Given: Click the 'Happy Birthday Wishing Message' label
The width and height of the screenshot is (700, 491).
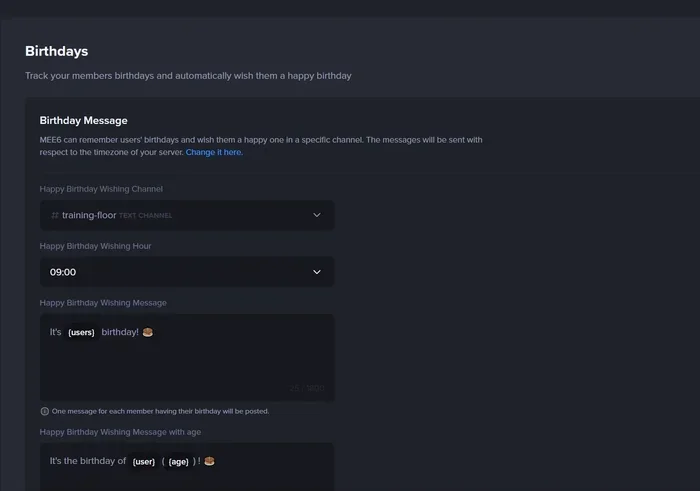Looking at the screenshot, I should point(103,303).
